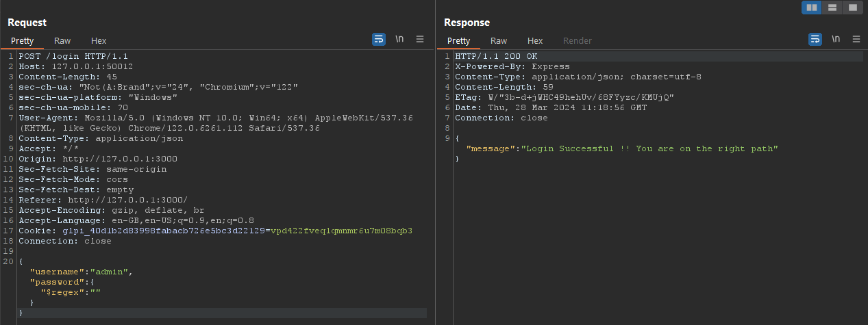Select the Response Pretty tab
Screen dimensions: 868x325
458,41
